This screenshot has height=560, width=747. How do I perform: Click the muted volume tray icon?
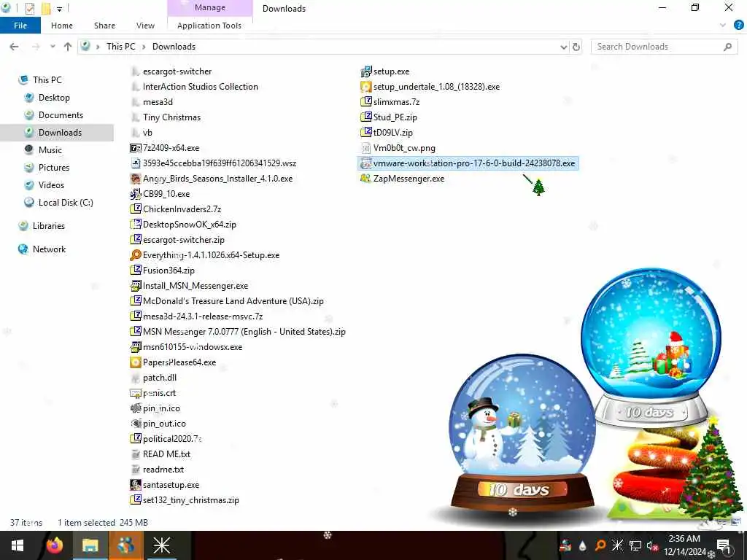652,545
